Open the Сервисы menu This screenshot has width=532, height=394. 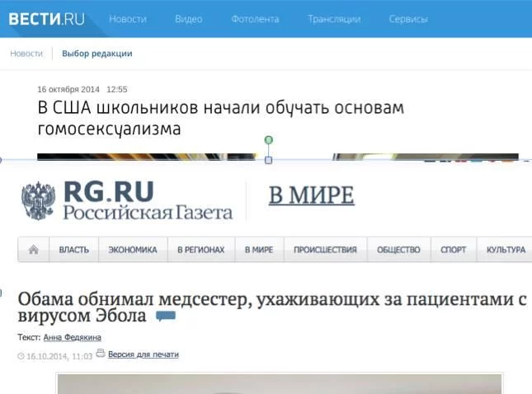click(408, 19)
